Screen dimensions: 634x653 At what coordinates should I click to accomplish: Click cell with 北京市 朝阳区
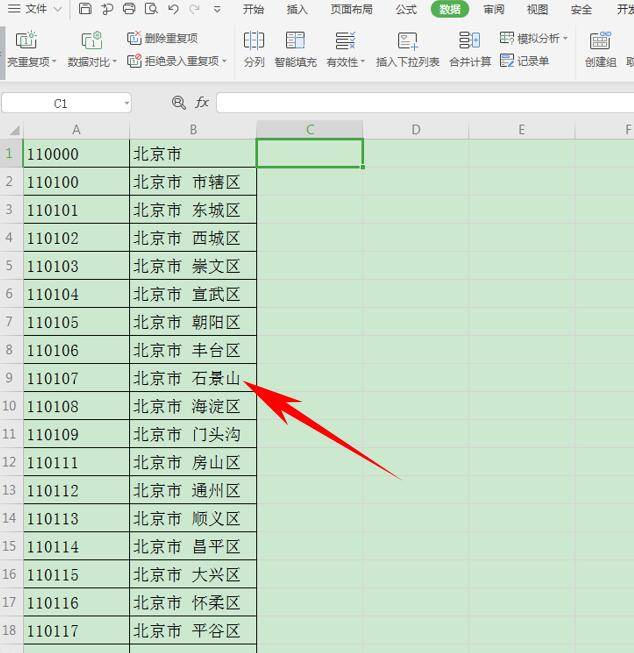[193, 322]
